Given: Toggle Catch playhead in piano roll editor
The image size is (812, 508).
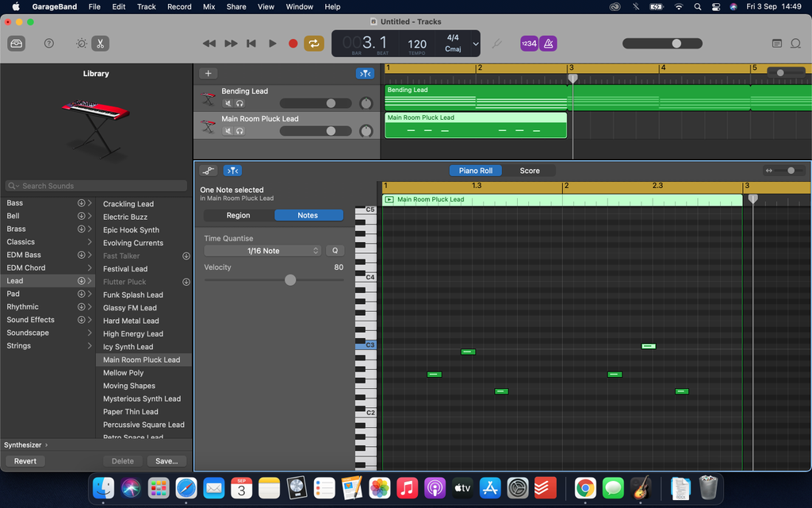Looking at the screenshot, I should click(232, 171).
